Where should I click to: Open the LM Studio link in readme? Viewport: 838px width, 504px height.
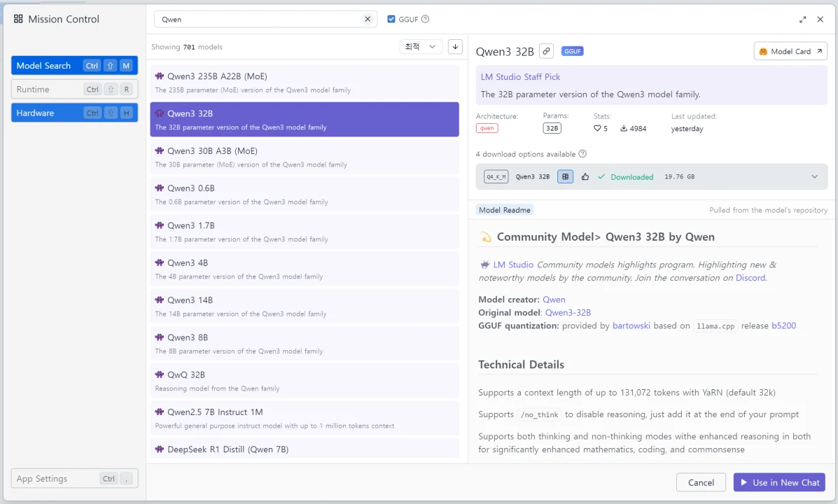(513, 265)
